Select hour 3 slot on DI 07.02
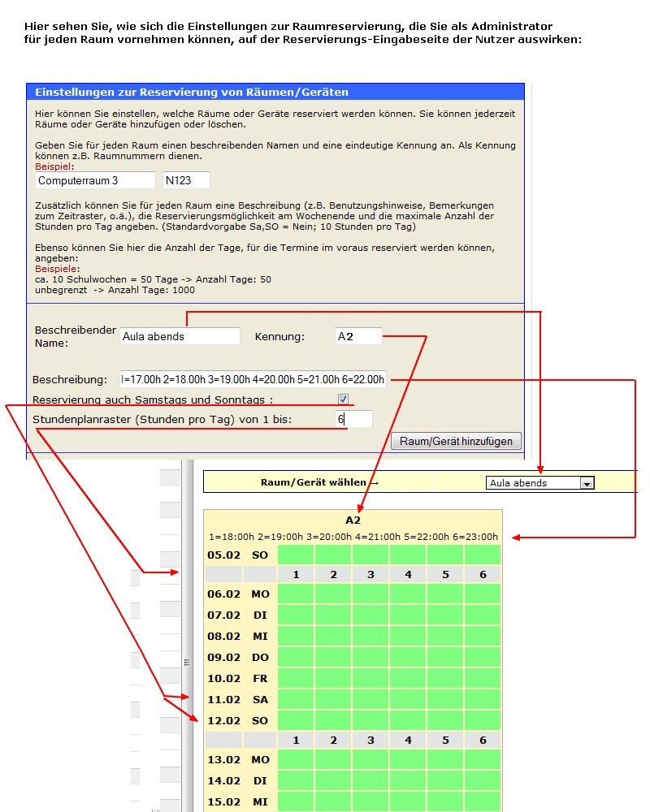The width and height of the screenshot is (650, 812). (x=370, y=615)
